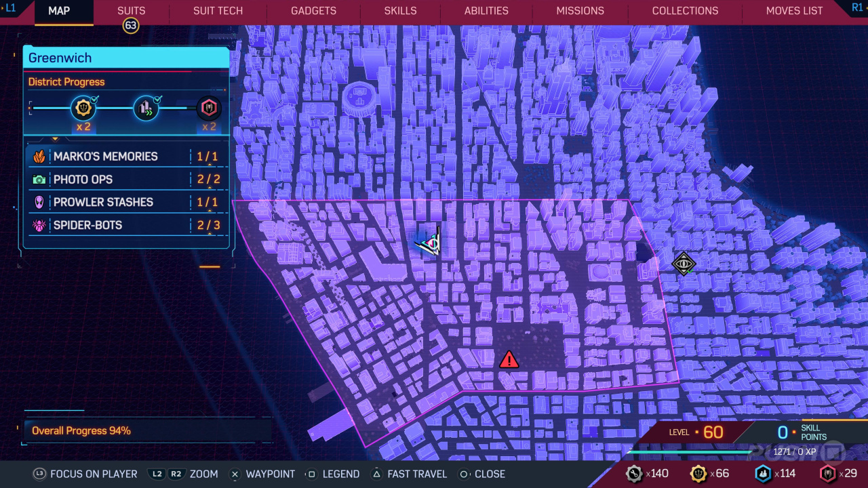Select the Marko's Memories row

click(125, 157)
